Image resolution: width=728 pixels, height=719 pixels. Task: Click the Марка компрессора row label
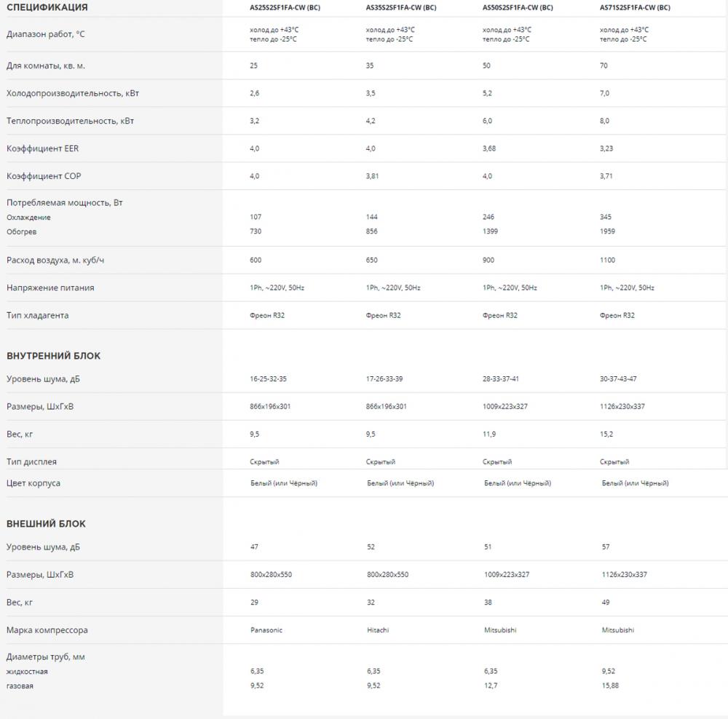tap(47, 630)
